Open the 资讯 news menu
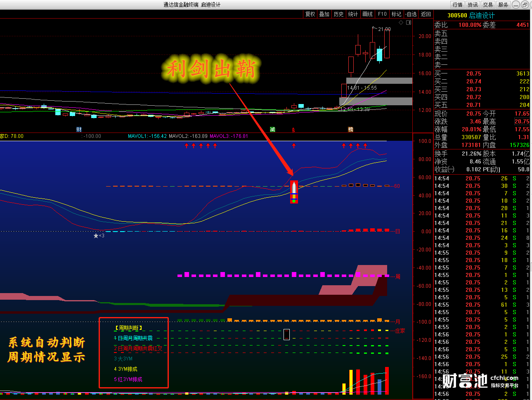Viewport: 532px width, 400px height. click(x=473, y=5)
